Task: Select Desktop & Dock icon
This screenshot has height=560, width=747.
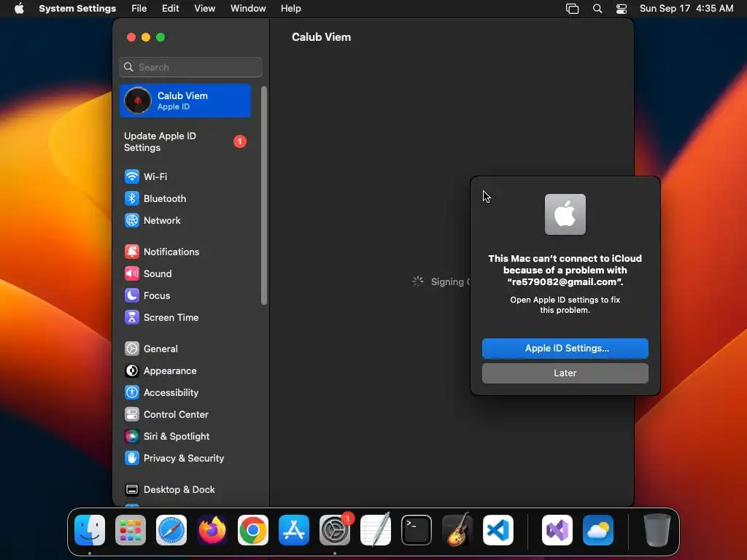Action: (132, 490)
